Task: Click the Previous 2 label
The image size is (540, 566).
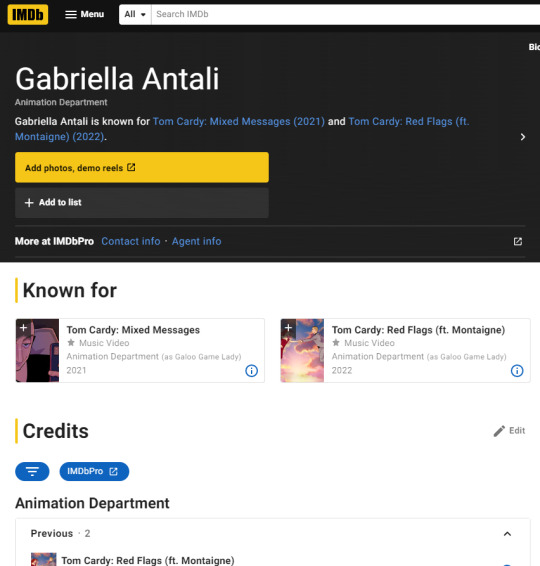Action: tap(60, 534)
